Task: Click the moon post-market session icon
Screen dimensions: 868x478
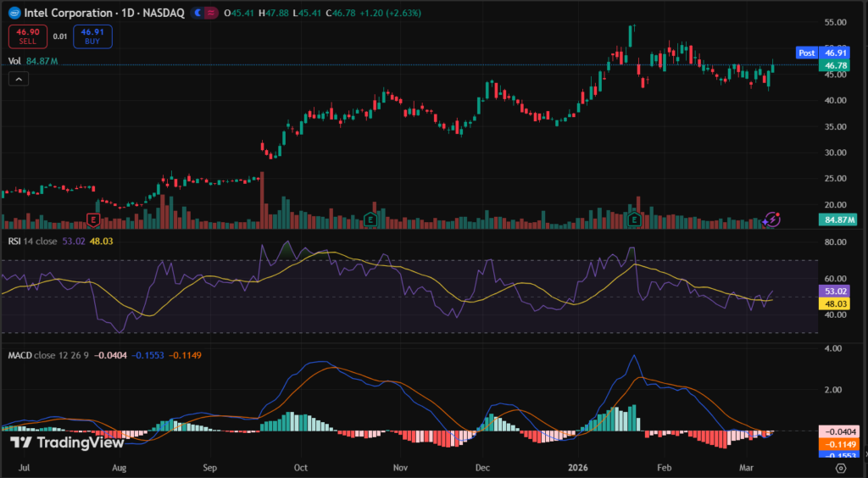Action: [x=198, y=14]
